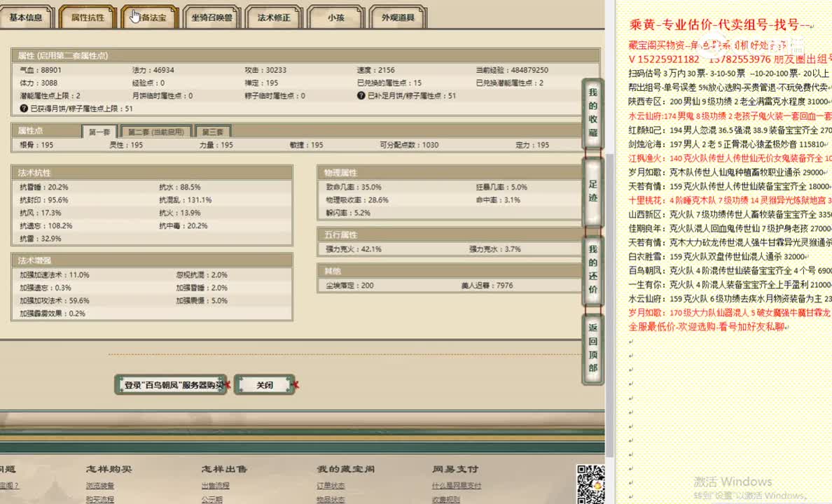Click the QR code image in footer
The height and width of the screenshot is (504, 832).
tap(590, 484)
